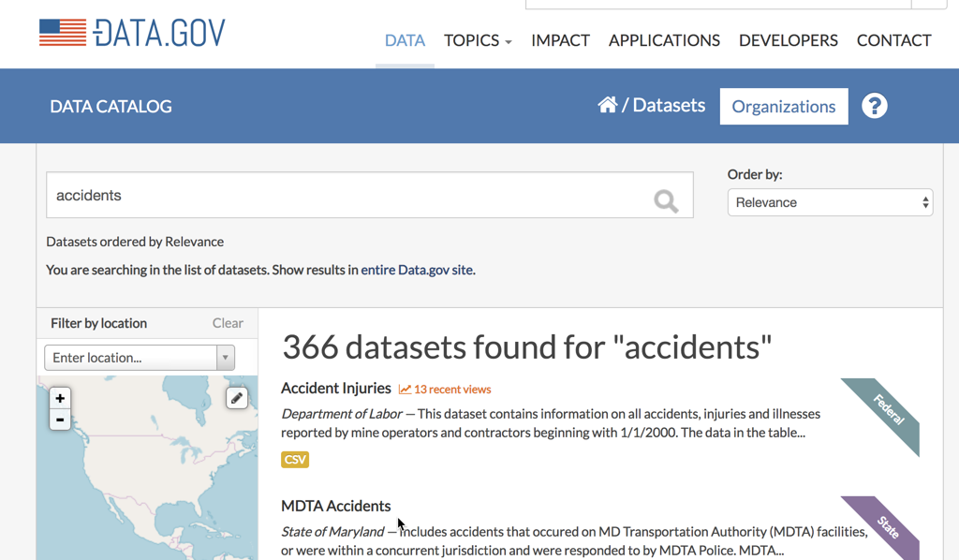Open entire Data.gov site link
959x560 pixels.
tap(417, 270)
